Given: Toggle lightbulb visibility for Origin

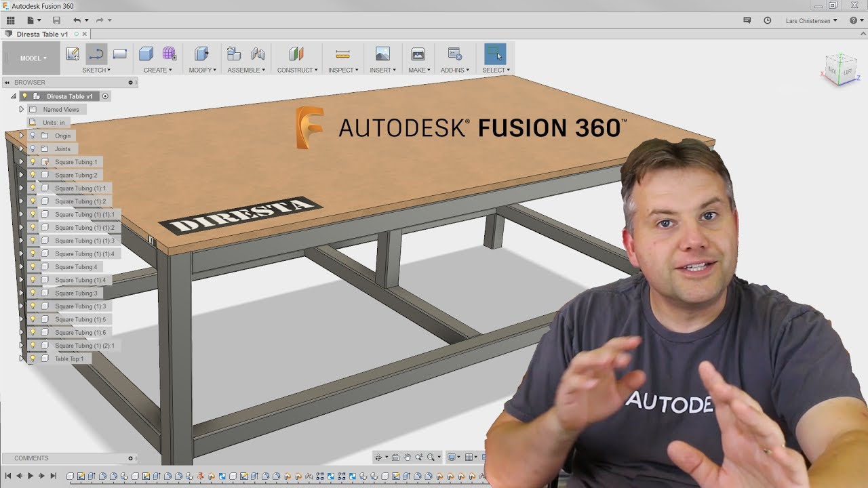Looking at the screenshot, I should coord(33,136).
